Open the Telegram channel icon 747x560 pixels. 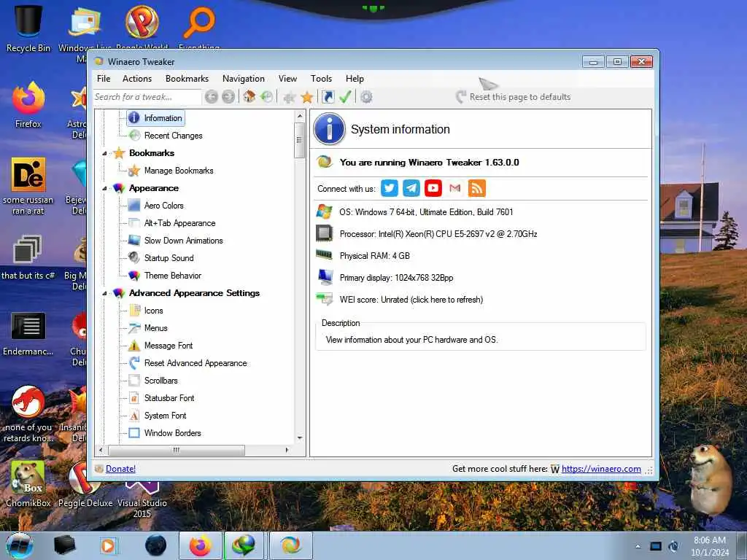coord(411,188)
